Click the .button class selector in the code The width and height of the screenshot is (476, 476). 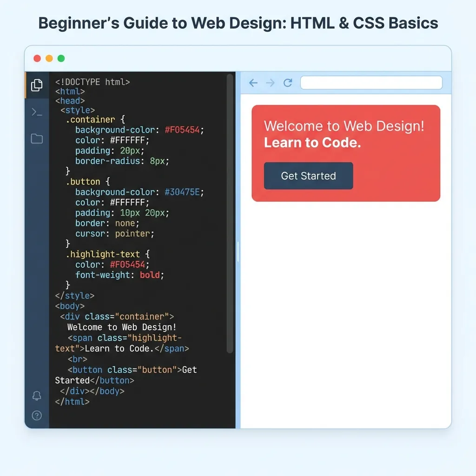click(x=84, y=181)
